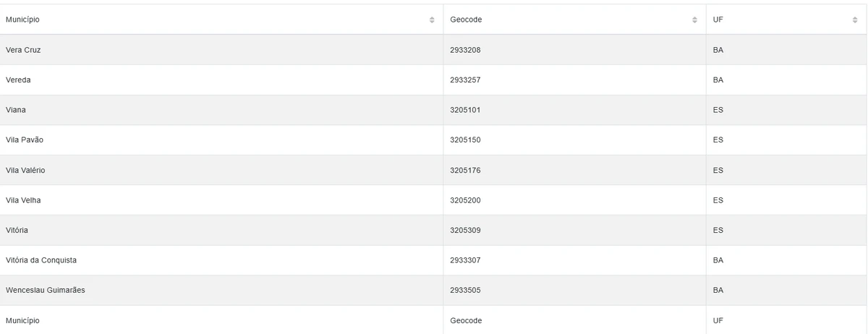
Task: Select geocode 2933505 cell
Action: point(465,291)
